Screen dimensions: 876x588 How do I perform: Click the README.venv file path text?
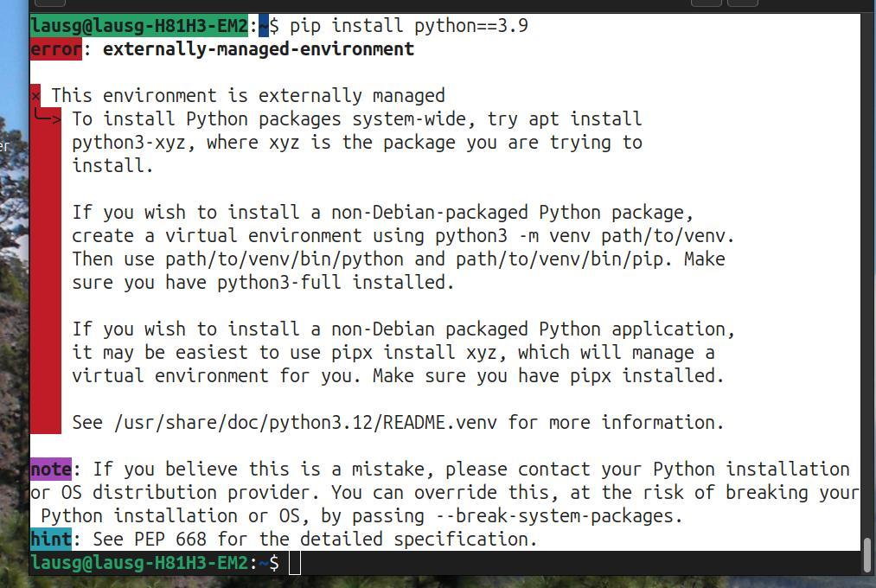(x=305, y=422)
